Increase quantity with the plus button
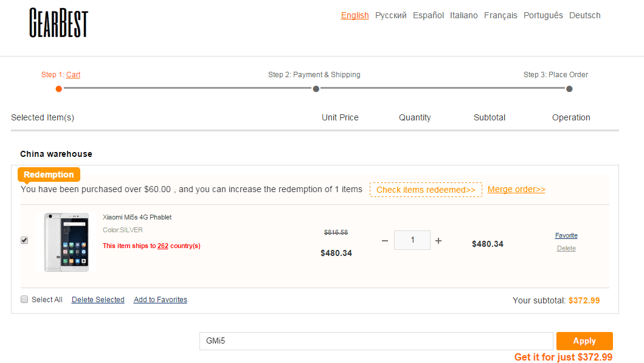Image resolution: width=644 pixels, height=363 pixels. coord(438,241)
